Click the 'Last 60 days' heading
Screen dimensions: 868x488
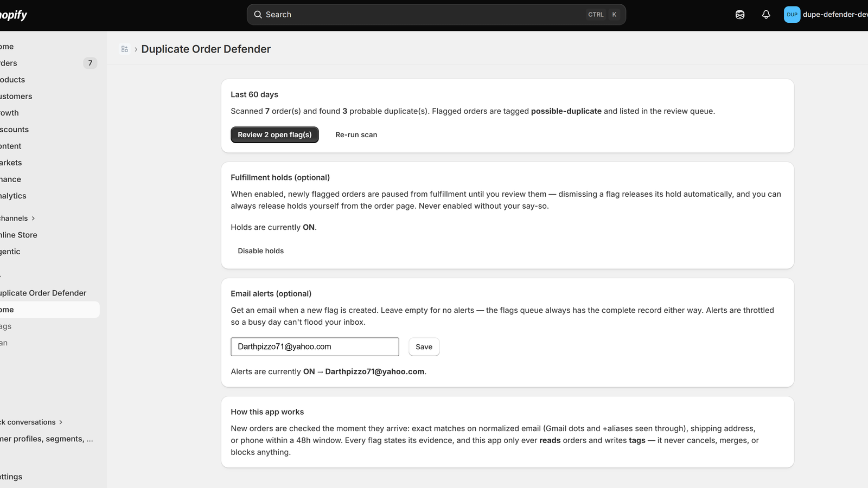tap(254, 95)
